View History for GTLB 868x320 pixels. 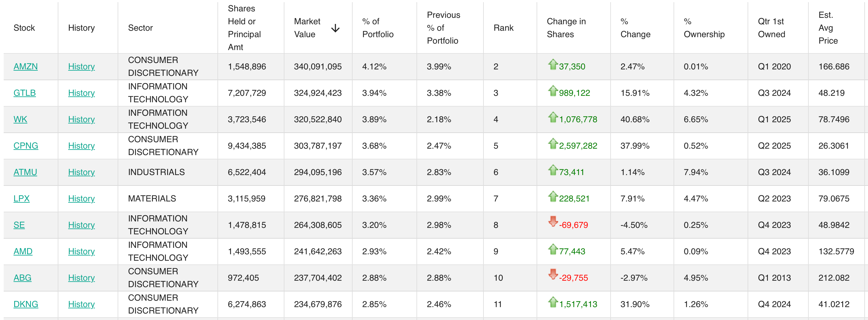(81, 93)
